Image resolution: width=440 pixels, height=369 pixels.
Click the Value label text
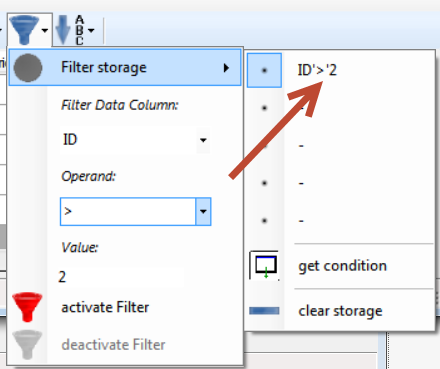tap(80, 248)
